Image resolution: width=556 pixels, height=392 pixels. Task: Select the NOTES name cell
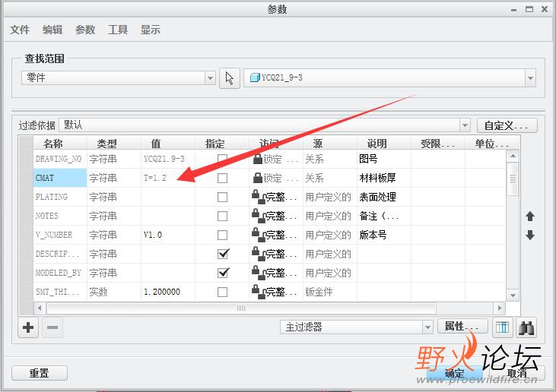(x=60, y=216)
